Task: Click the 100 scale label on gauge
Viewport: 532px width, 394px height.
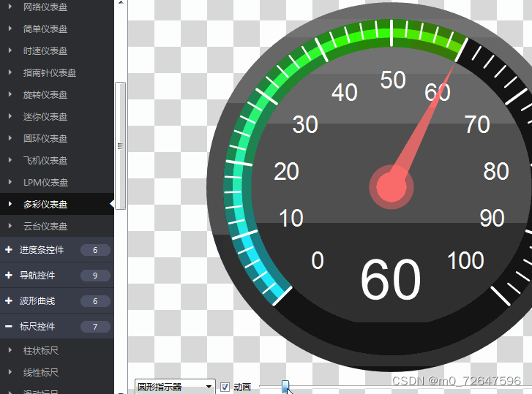Action: 465,260
